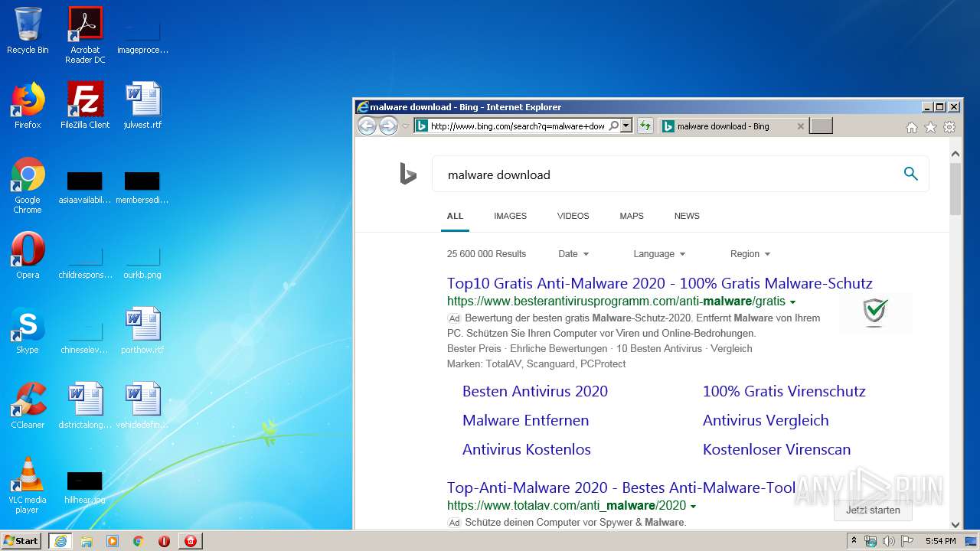Open 'Besten Antivirus 2020' sitelink
This screenshot has height=551, width=980.
click(535, 391)
